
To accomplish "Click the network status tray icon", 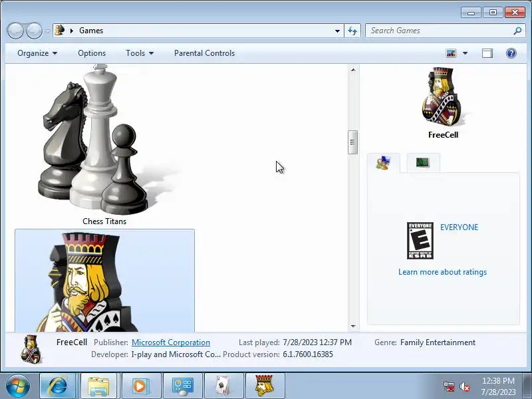I will coord(448,387).
